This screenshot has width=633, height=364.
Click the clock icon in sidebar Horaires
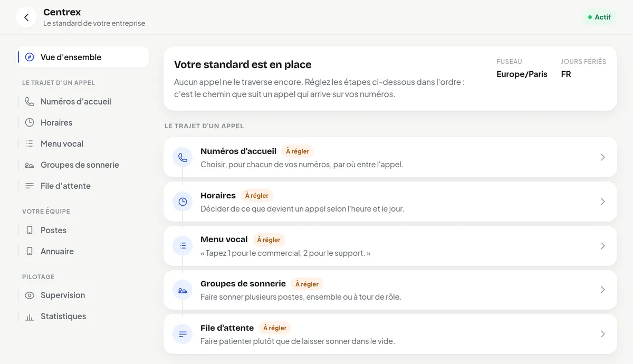coord(30,122)
